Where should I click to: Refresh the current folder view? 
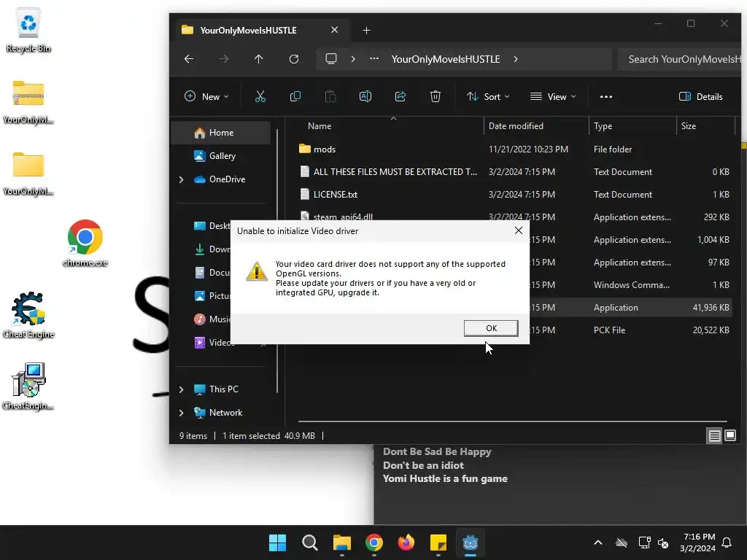point(294,59)
